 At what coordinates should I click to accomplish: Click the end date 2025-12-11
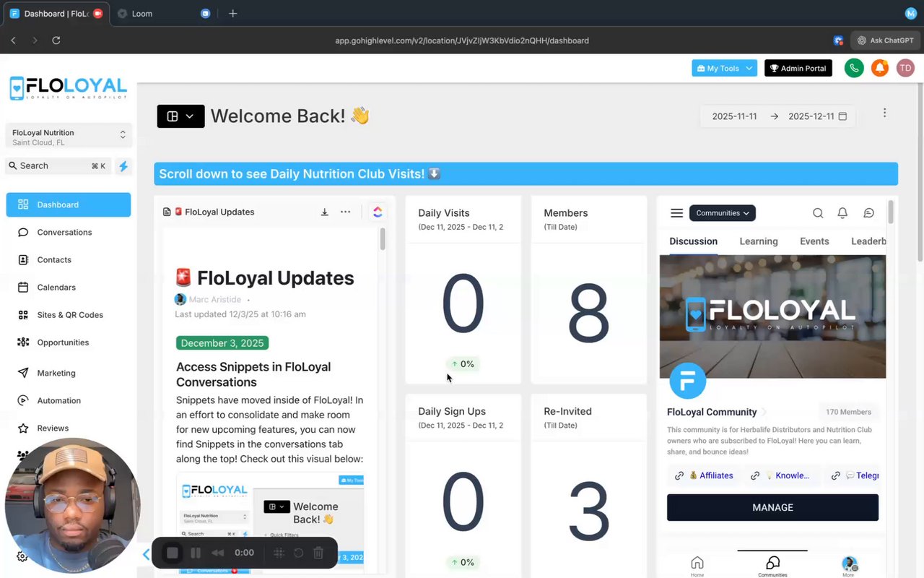click(x=811, y=116)
